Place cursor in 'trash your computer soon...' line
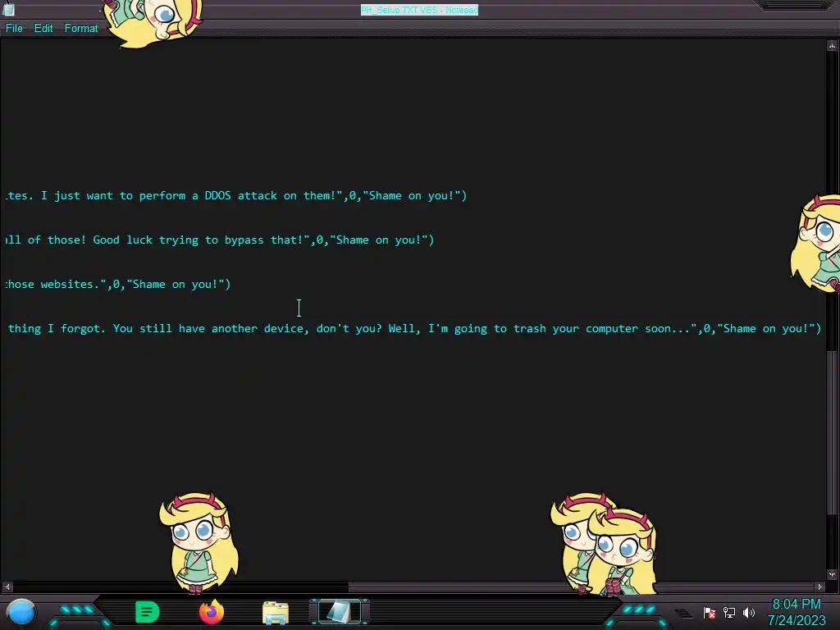The image size is (840, 630). coord(414,328)
